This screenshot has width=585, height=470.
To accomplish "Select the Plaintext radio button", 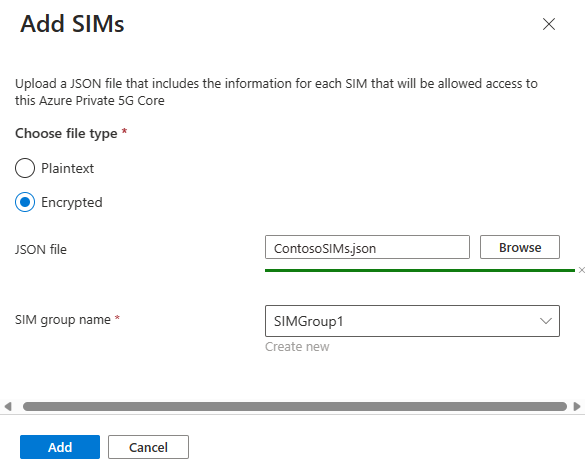I will [x=25, y=168].
